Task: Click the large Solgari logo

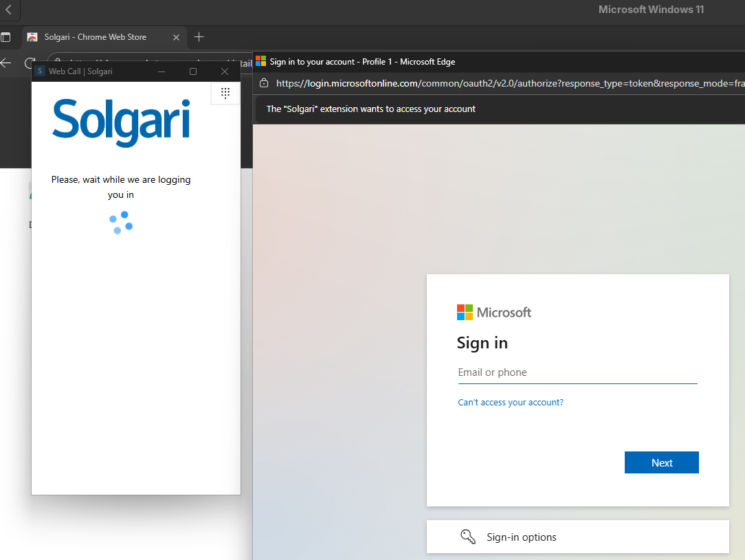Action: coord(121,122)
